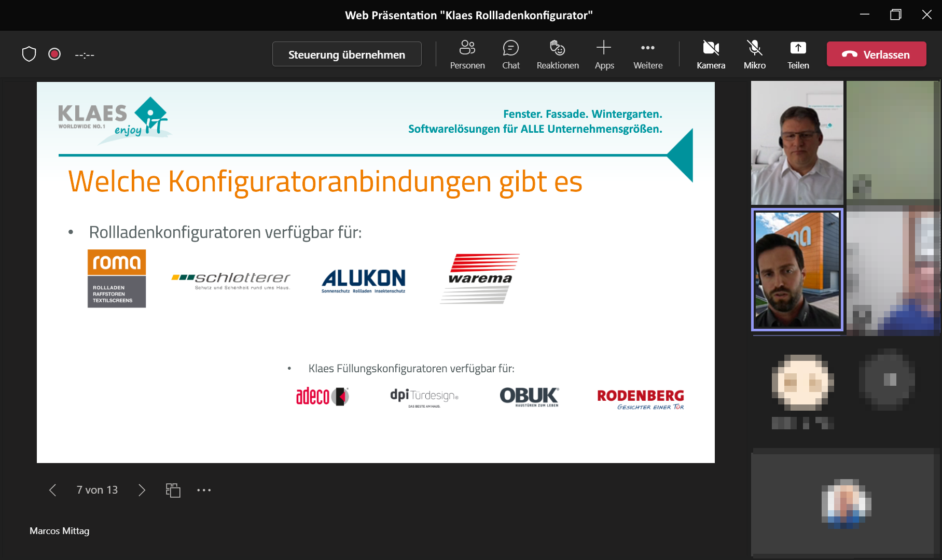Click the warema logo on slide
This screenshot has width=942, height=560.
coord(480,278)
